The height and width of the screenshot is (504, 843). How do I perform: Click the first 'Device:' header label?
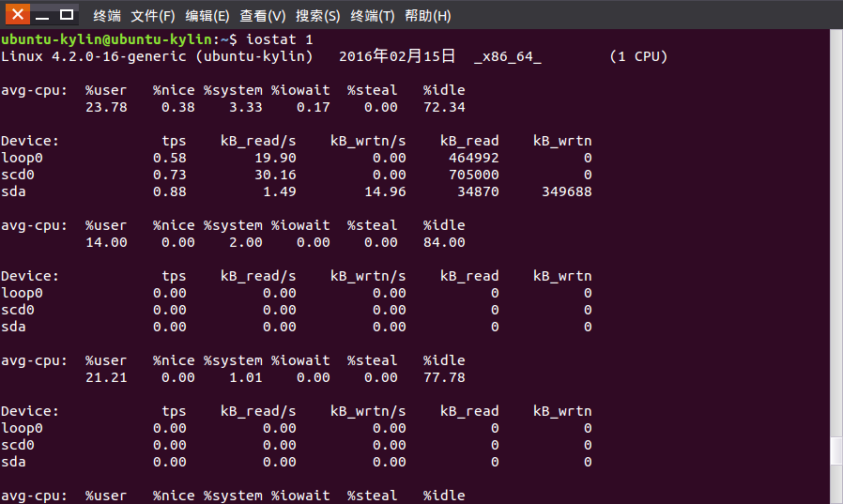(30, 141)
